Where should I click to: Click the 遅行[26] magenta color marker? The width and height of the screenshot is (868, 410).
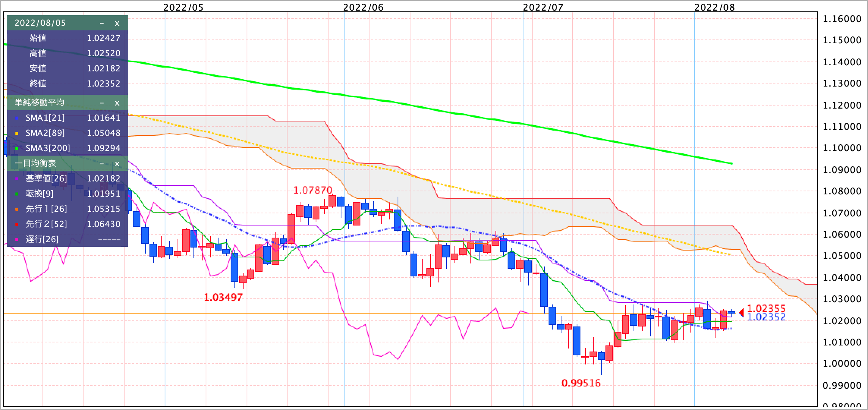(x=17, y=240)
